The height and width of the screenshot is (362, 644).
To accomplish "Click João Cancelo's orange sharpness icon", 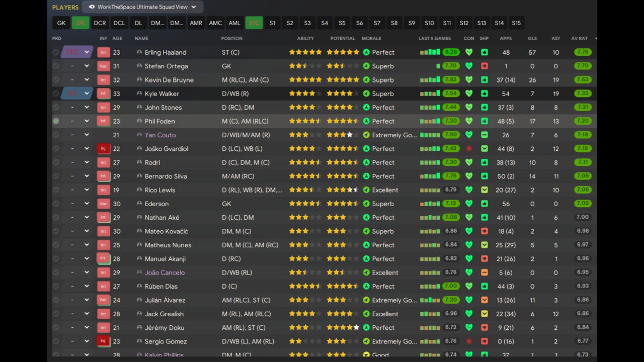I will pos(484,273).
